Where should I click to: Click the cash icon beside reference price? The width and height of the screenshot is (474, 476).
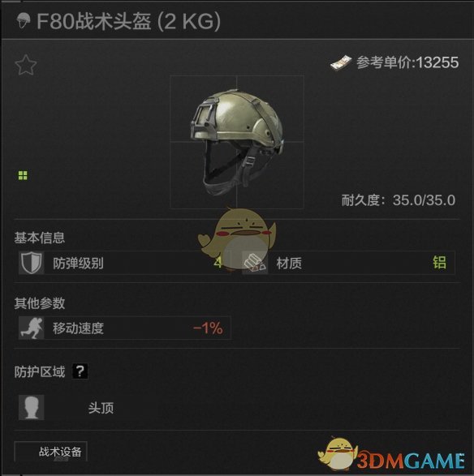click(341, 62)
